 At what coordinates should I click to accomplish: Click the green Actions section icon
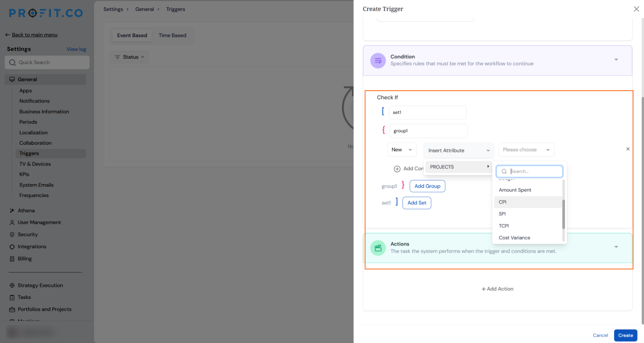tap(378, 248)
